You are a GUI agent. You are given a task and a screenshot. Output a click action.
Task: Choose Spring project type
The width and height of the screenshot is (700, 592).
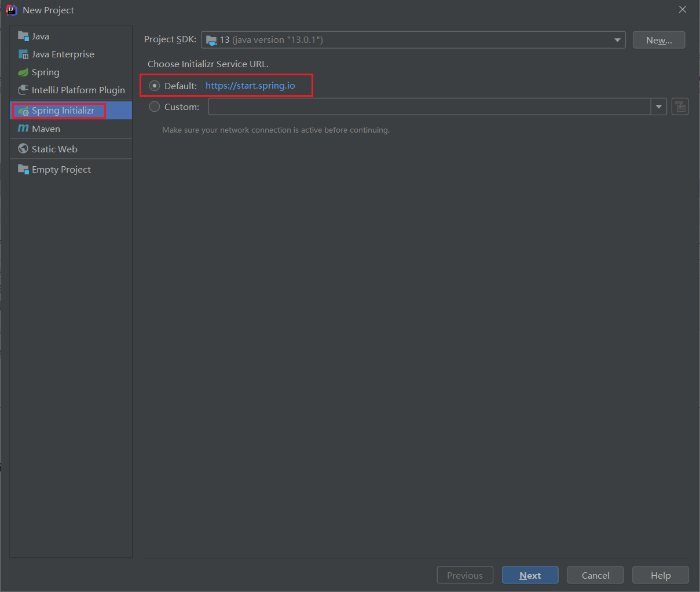tap(71, 72)
